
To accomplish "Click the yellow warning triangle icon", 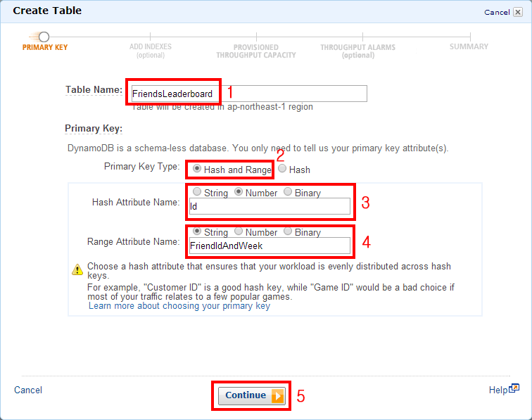I will [77, 269].
